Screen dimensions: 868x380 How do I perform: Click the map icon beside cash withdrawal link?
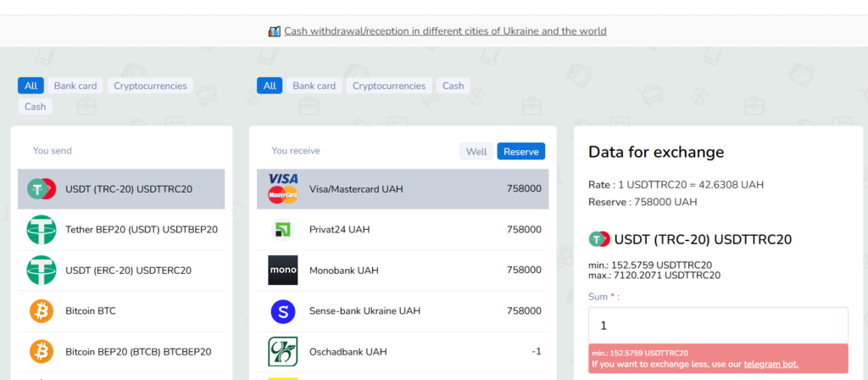[x=274, y=31]
